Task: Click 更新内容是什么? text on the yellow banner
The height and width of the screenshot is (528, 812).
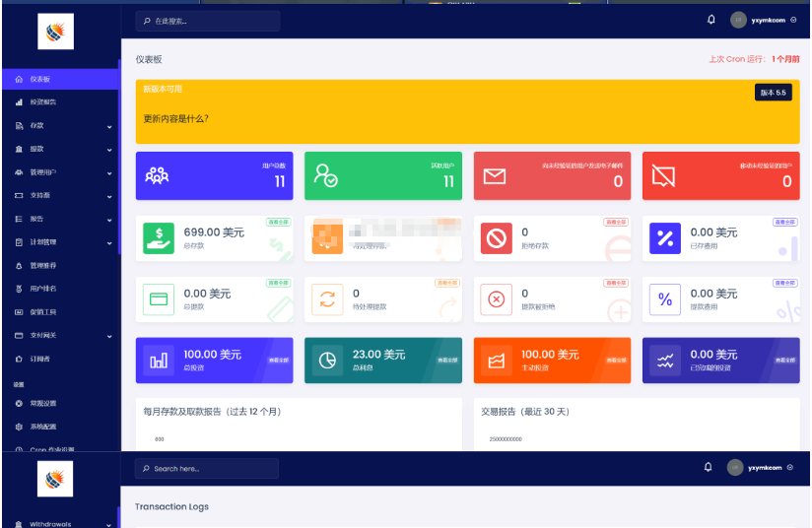Action: (x=175, y=119)
